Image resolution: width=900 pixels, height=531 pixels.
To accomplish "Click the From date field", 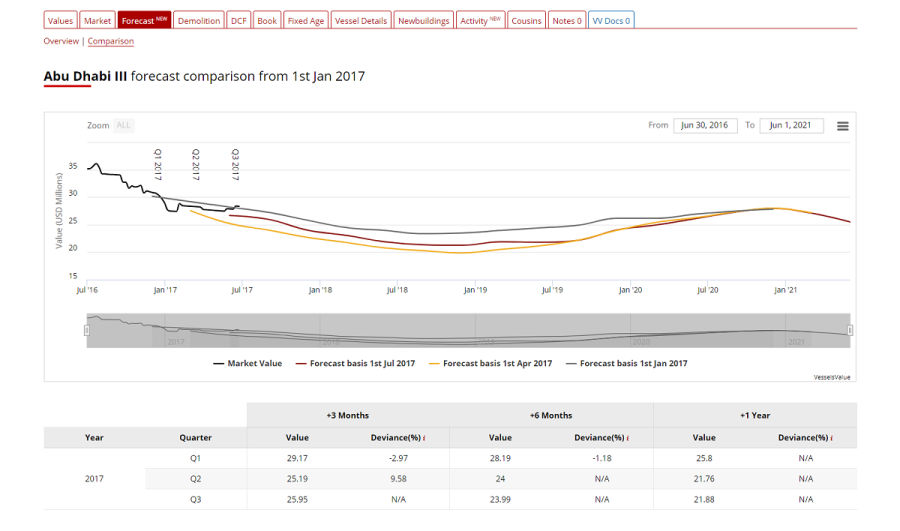I will [705, 126].
